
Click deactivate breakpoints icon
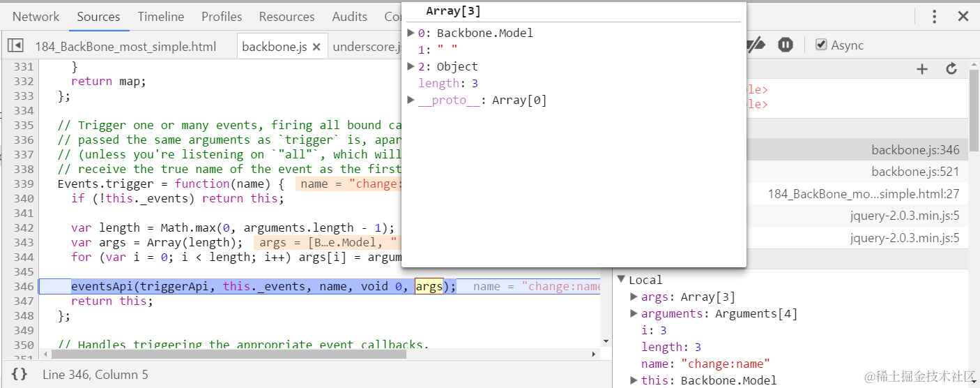756,45
